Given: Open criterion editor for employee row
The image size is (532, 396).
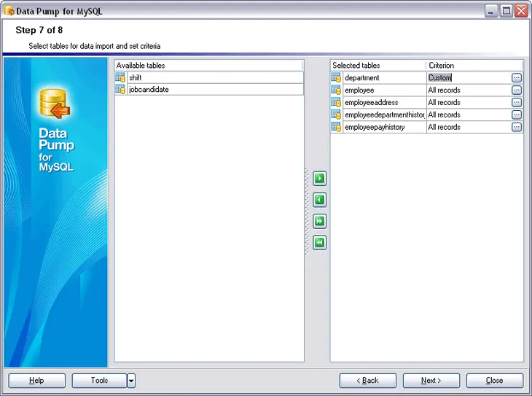Looking at the screenshot, I should point(517,90).
